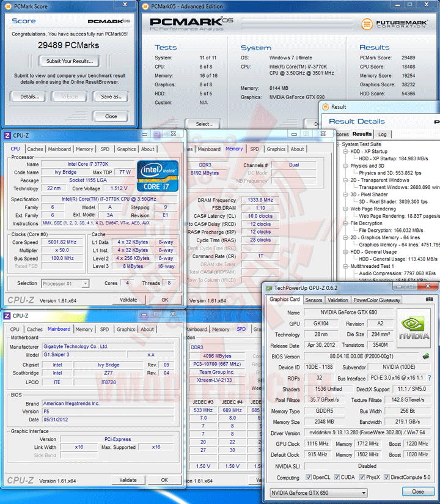Click the DRAM Frequency value 1333.8 MHz

(x=260, y=200)
